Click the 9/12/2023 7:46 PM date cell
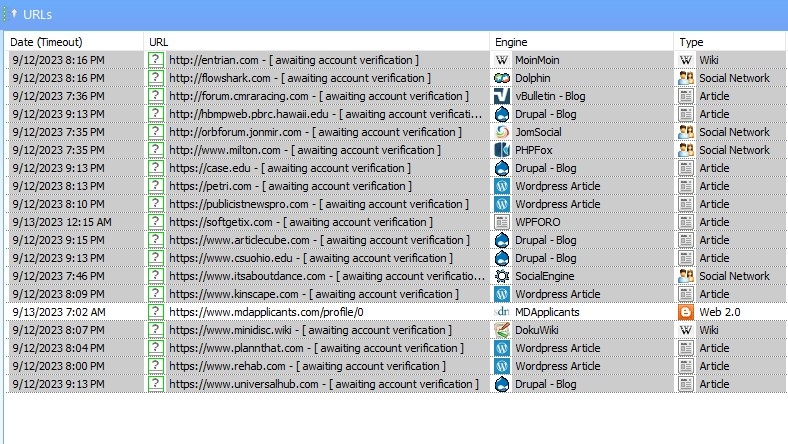 58,276
